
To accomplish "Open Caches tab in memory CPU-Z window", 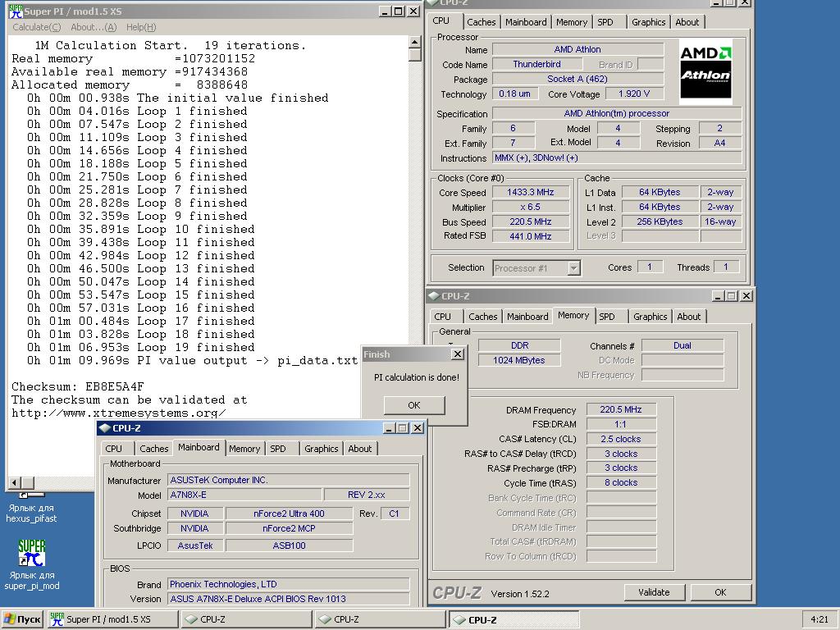I will click(482, 317).
